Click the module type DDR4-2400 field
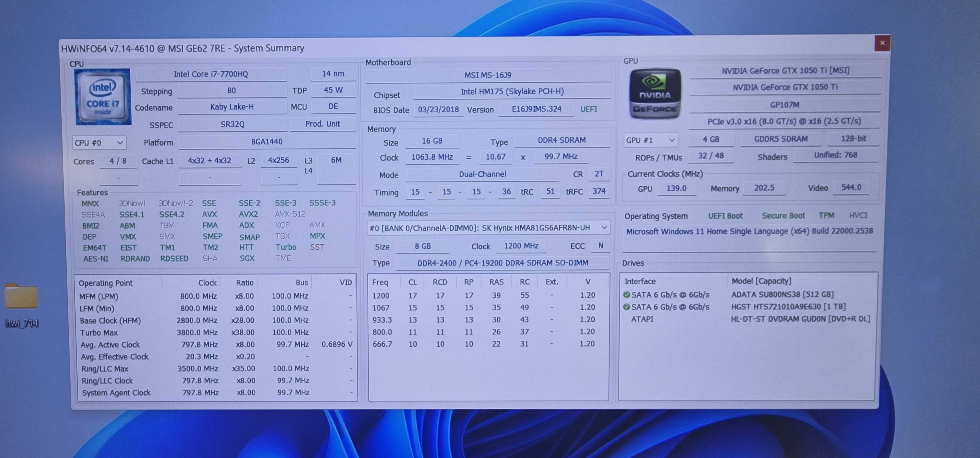The height and width of the screenshot is (458, 980). (x=502, y=263)
